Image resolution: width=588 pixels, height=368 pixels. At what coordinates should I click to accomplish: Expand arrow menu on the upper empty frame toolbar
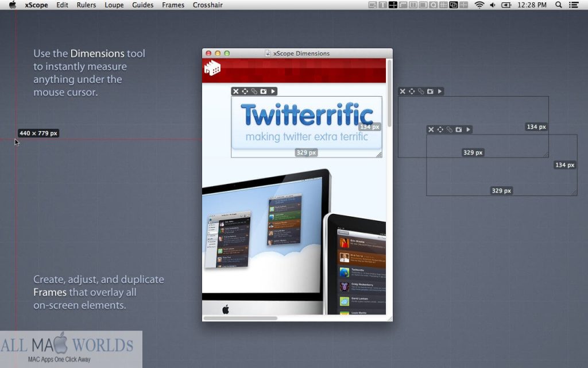tap(440, 91)
